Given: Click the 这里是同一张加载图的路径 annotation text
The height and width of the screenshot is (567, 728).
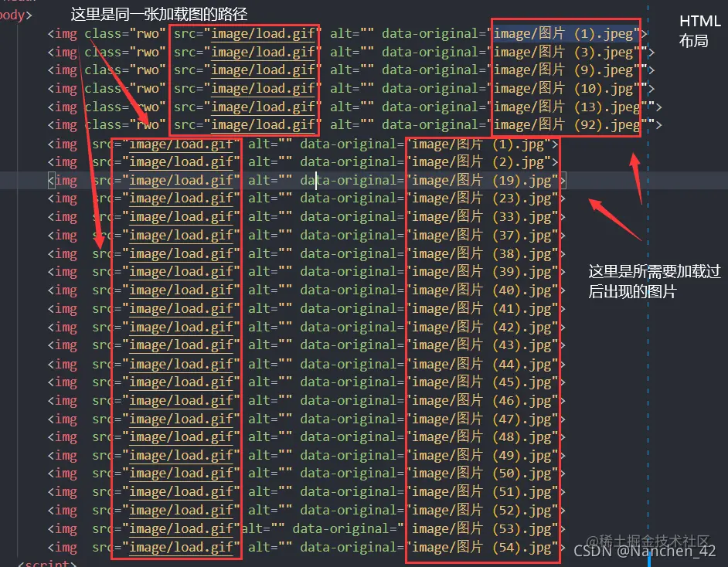Looking at the screenshot, I should tap(158, 14).
